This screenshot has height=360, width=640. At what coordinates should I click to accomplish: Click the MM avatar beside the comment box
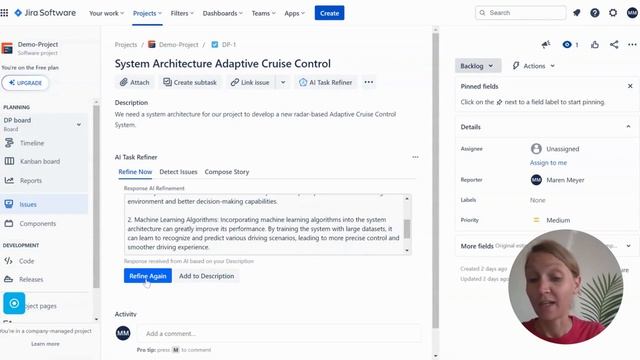point(123,333)
